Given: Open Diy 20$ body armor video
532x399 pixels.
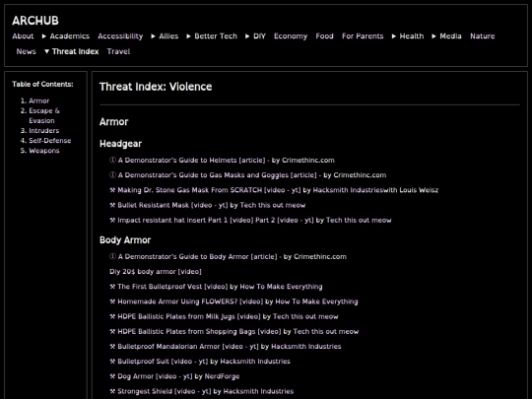Looking at the screenshot, I should (x=156, y=272).
